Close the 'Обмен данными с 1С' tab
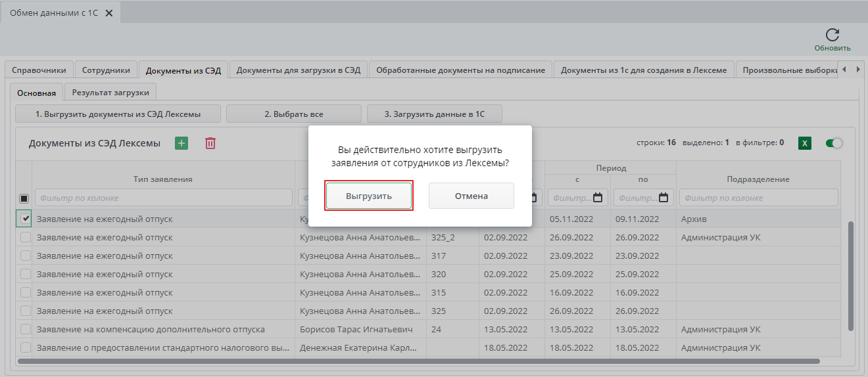Image resolution: width=868 pixels, height=377 pixels. pyautogui.click(x=109, y=13)
